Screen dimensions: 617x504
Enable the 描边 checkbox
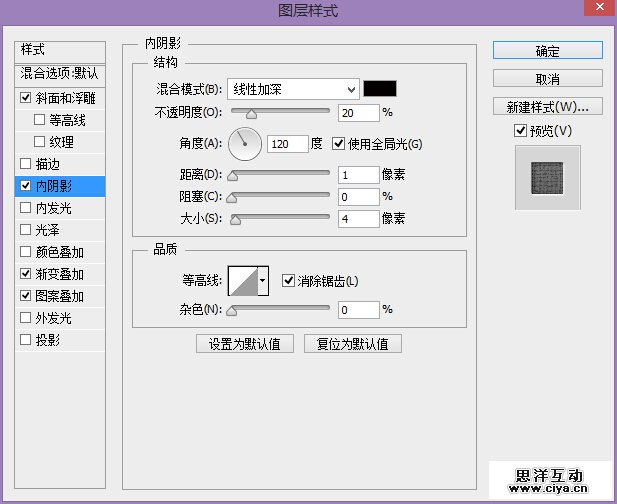26,164
